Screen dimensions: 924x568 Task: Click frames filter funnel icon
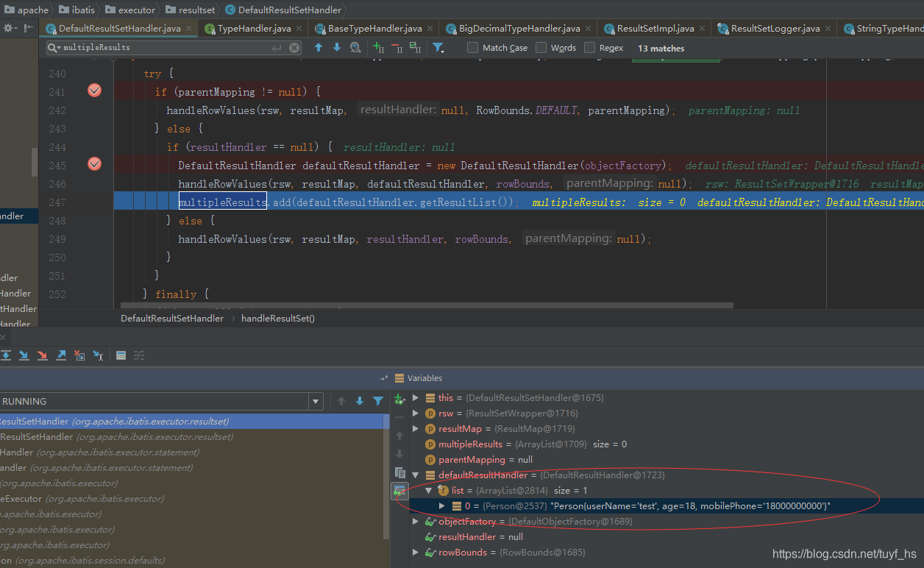tap(378, 401)
